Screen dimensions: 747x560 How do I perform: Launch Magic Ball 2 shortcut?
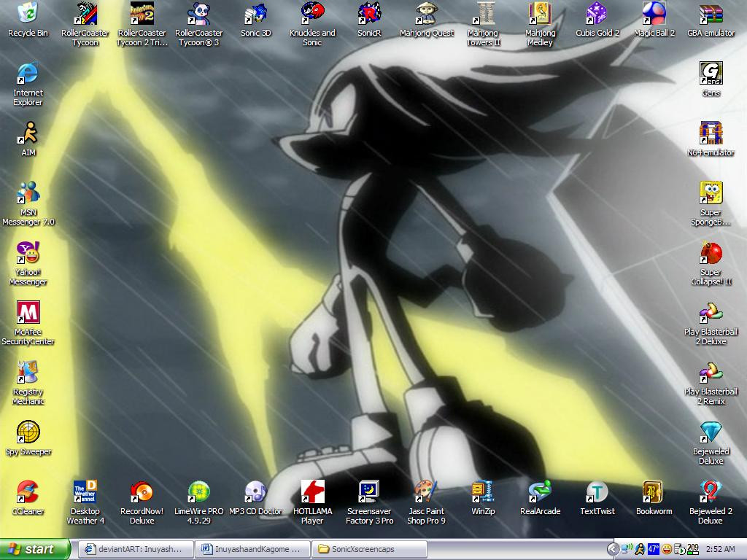coord(654,13)
